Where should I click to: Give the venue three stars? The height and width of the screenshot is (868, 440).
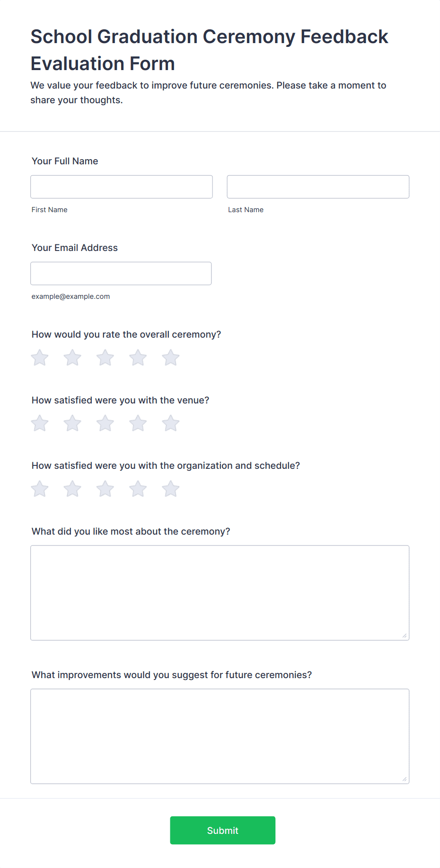[x=105, y=423]
